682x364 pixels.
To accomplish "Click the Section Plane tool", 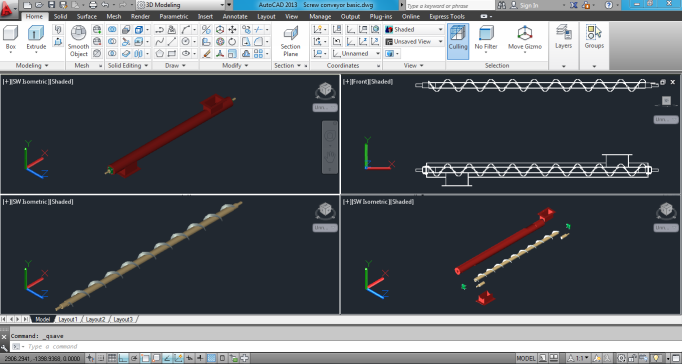I will pos(290,41).
